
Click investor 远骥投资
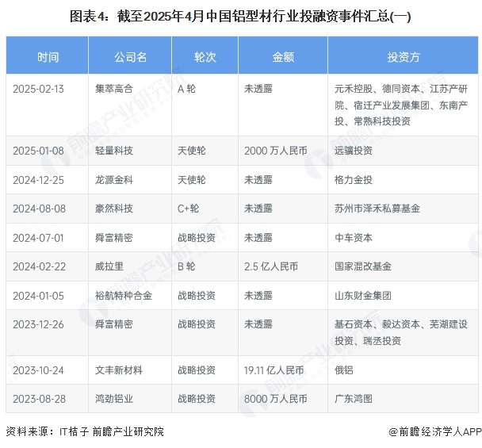tap(354, 151)
